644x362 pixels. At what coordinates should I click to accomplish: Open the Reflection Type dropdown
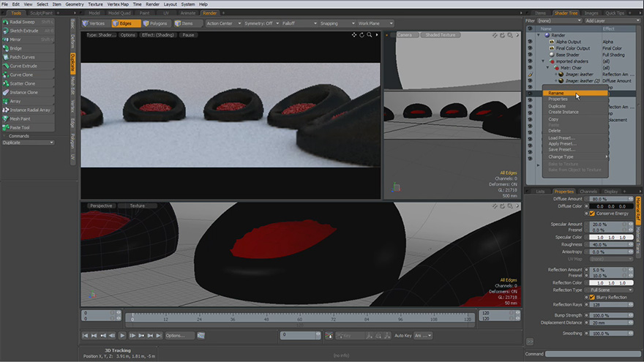611,290
